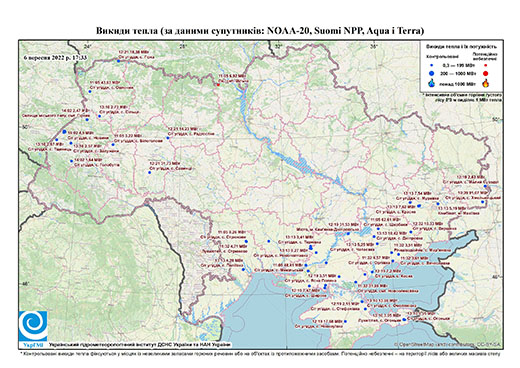Viewport: 520px width, 368px height.
Task: Click the legend heading Викиди тепла і їх потужність
Action: [x=462, y=46]
